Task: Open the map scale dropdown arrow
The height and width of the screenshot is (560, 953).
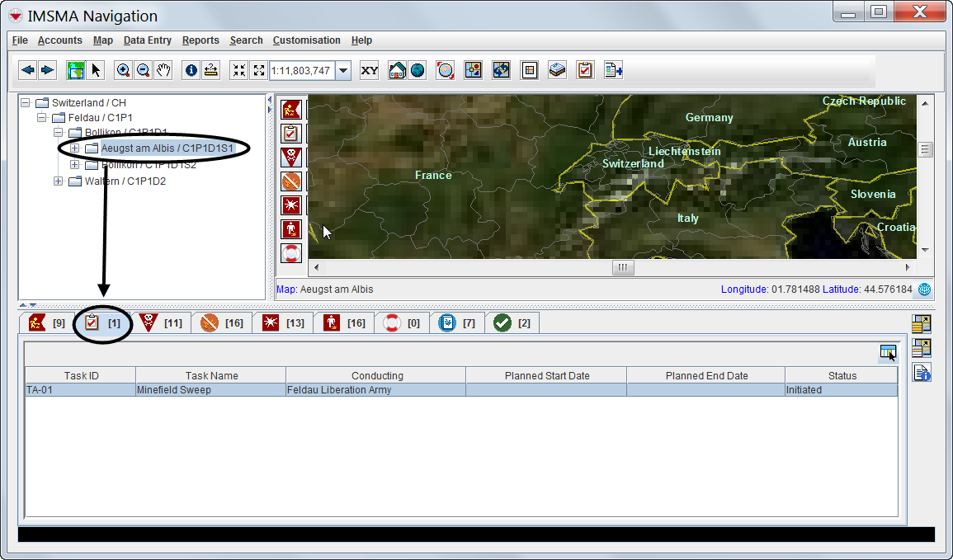Action: [x=343, y=70]
